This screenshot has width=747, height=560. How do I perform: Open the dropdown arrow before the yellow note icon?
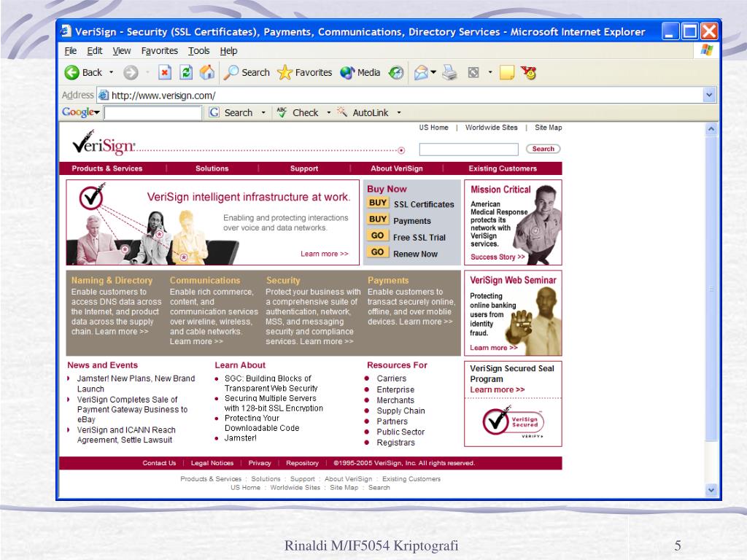click(x=489, y=72)
